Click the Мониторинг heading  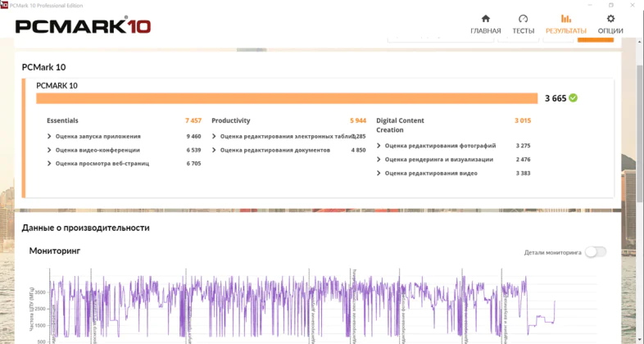[x=55, y=251]
